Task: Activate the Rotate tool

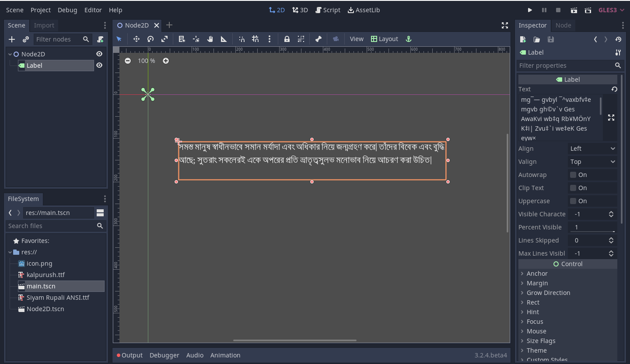Action: (x=150, y=39)
